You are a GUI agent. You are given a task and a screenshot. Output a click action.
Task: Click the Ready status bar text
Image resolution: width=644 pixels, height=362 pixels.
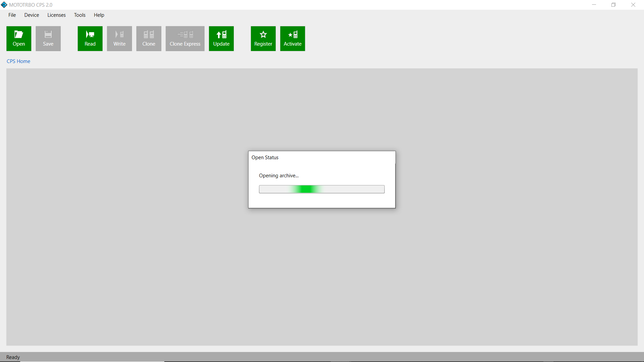tap(13, 357)
